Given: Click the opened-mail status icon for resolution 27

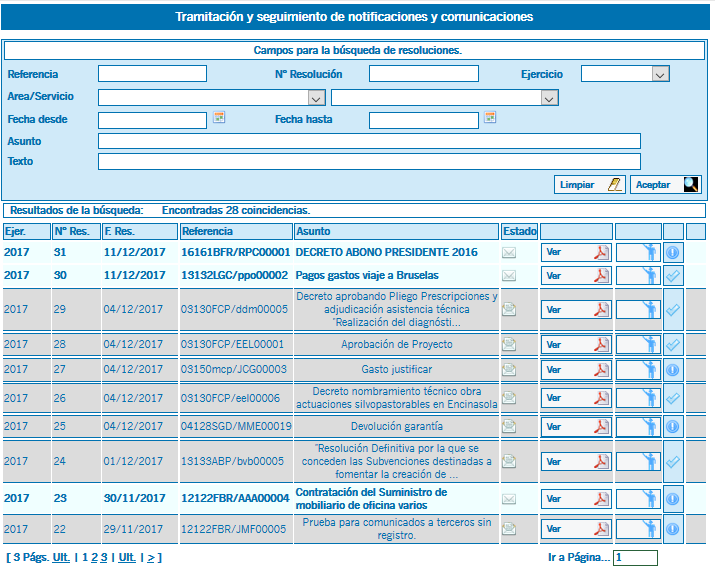Looking at the screenshot, I should [509, 370].
